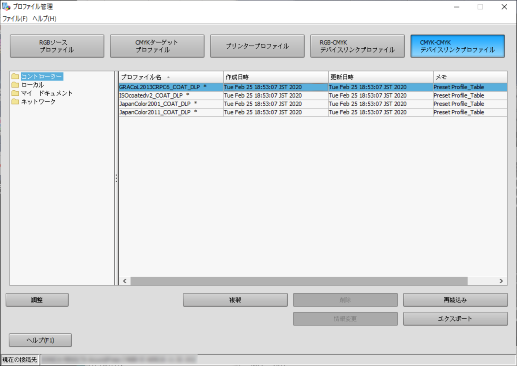Open help with ヘルプ(F1) button
The width and height of the screenshot is (517, 366).
tap(40, 340)
